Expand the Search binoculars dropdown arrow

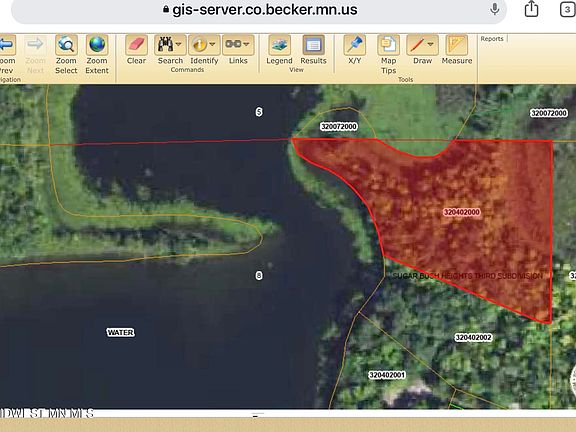click(x=179, y=44)
